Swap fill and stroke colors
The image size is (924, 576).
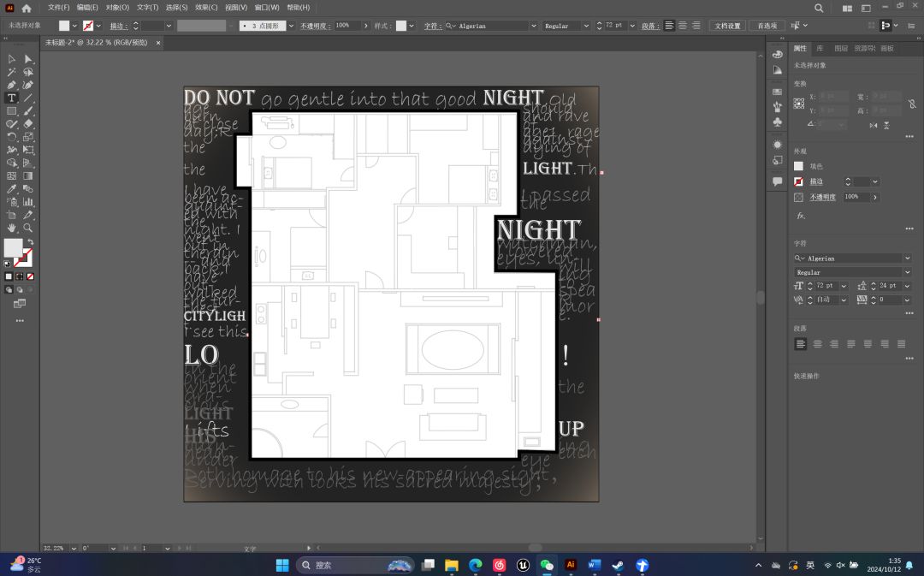click(30, 241)
